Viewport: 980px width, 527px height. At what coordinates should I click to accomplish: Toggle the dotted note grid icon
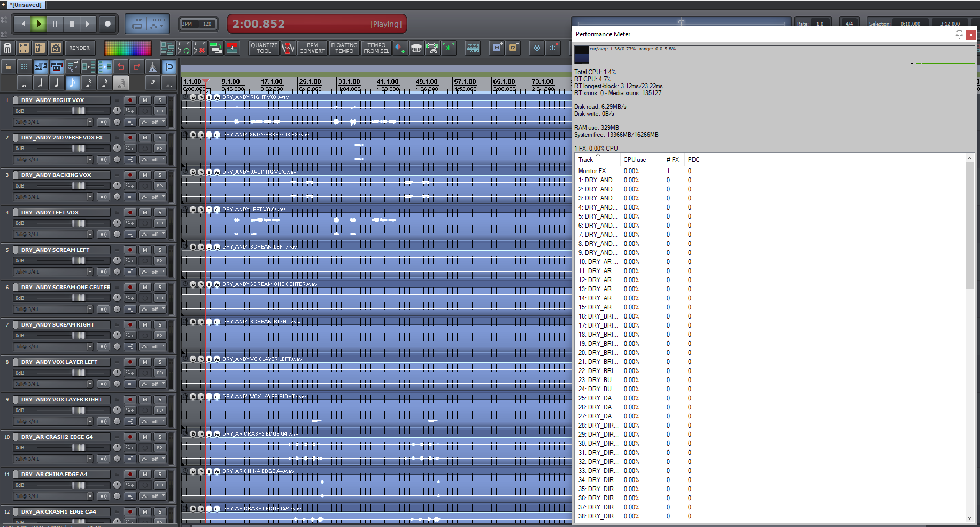click(x=169, y=83)
